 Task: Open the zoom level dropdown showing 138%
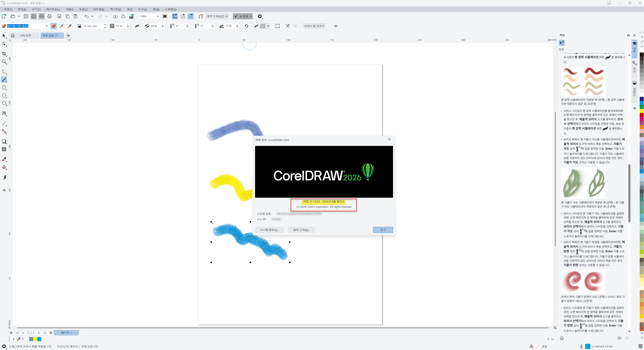click(157, 16)
